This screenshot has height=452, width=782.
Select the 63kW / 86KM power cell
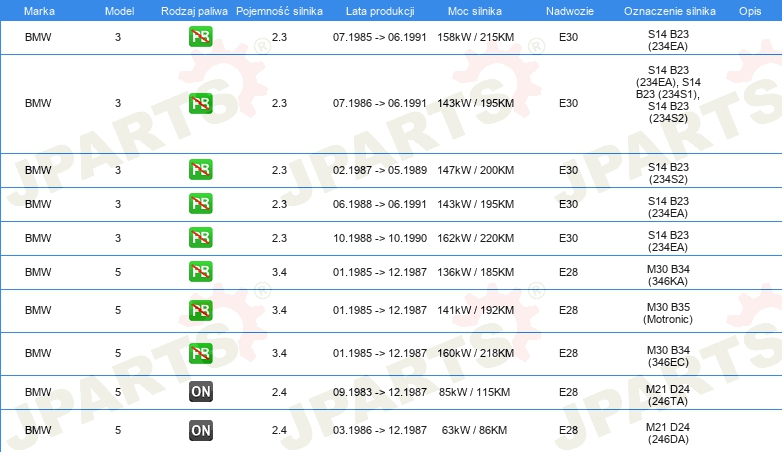[x=474, y=430]
